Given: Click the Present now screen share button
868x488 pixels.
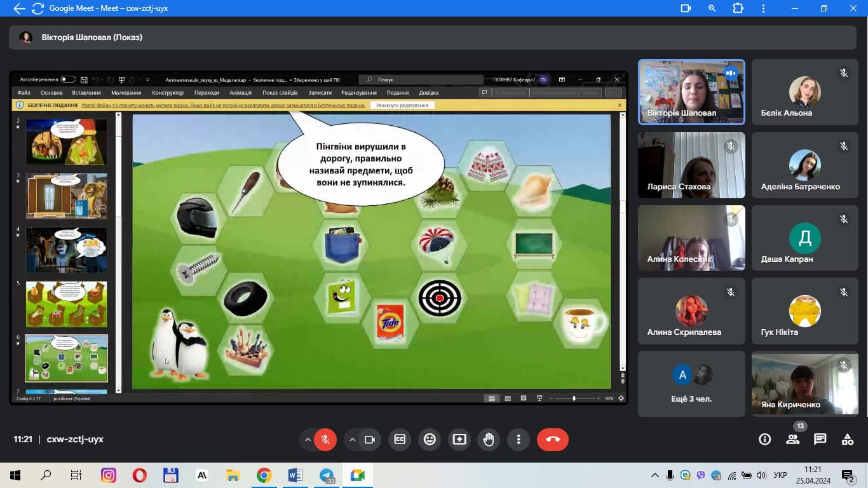Looking at the screenshot, I should [459, 439].
